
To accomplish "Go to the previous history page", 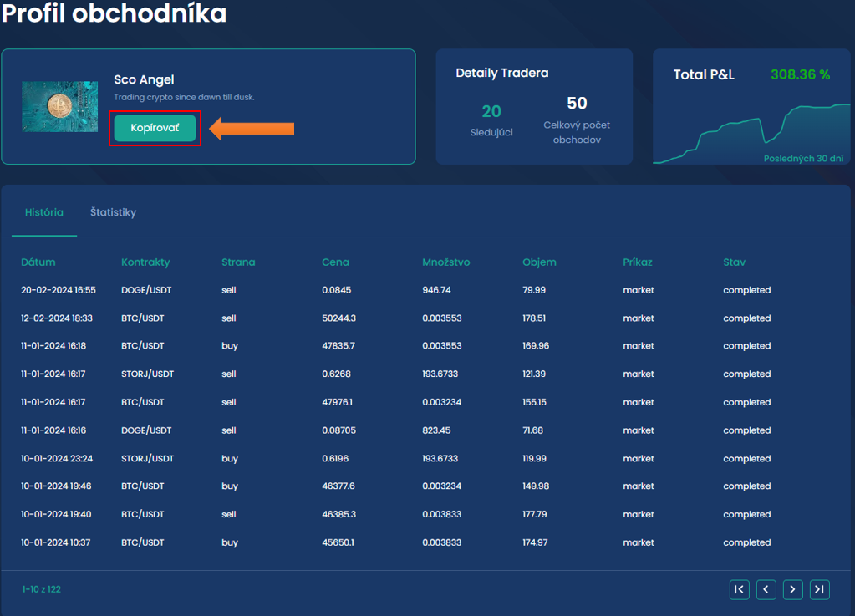I will click(766, 589).
